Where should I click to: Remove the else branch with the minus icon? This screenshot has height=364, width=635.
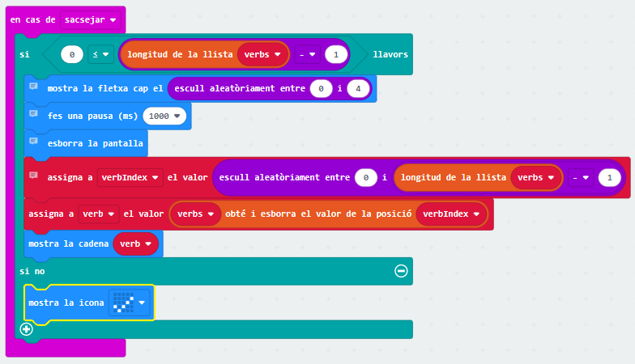point(400,271)
